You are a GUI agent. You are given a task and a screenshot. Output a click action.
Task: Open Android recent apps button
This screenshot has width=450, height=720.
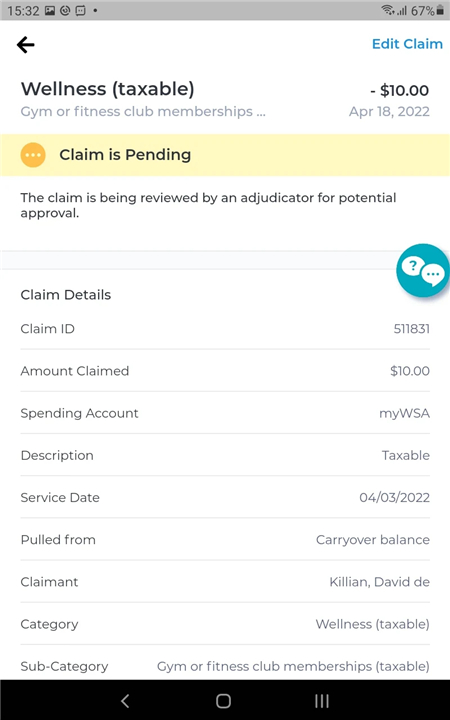point(322,701)
